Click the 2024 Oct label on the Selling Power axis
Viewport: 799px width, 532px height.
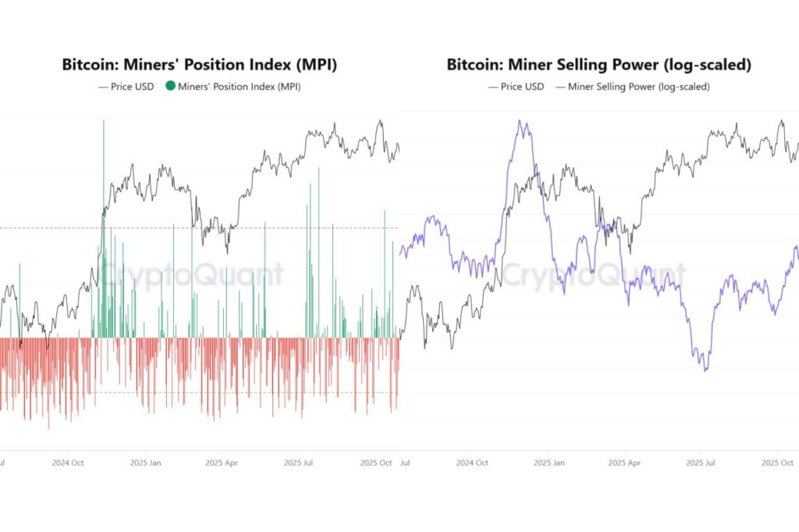tap(471, 463)
